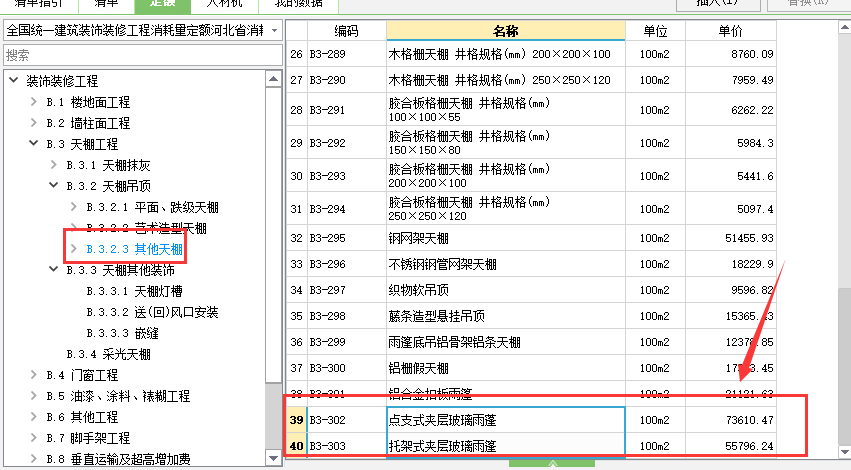Expand the B.3.2.1 平面、跌级天棚 node
Screen dimensions: 851x470
point(73,207)
